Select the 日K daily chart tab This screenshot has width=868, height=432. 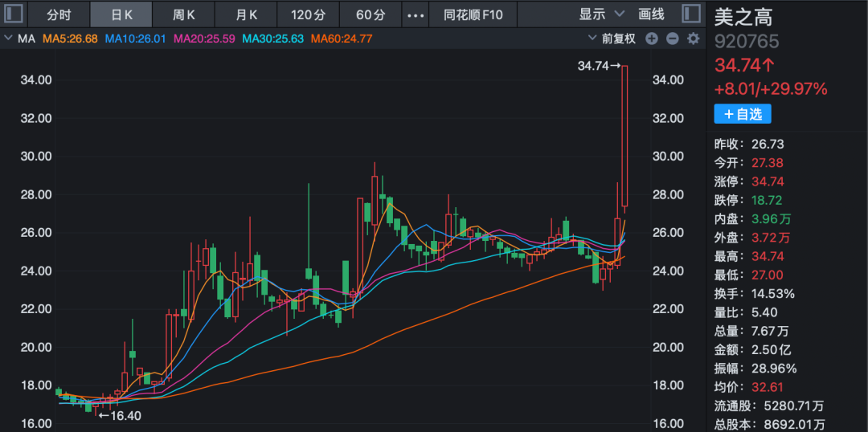tap(121, 14)
